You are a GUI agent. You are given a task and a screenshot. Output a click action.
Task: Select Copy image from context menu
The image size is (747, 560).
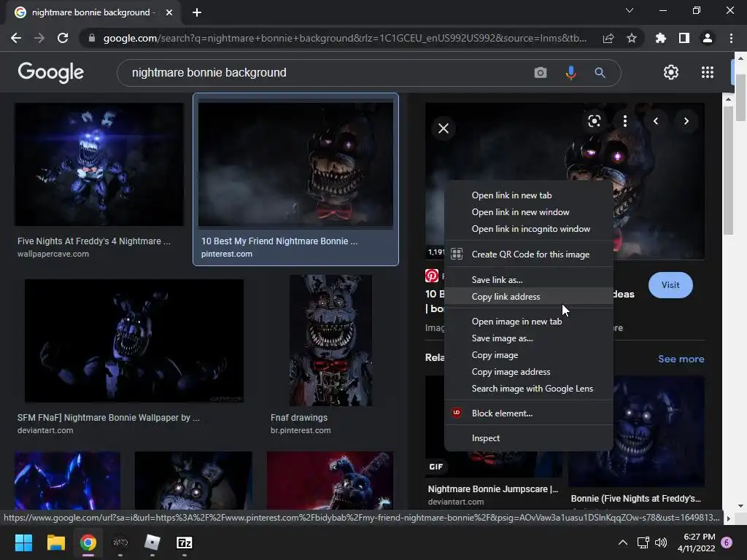coord(528,355)
